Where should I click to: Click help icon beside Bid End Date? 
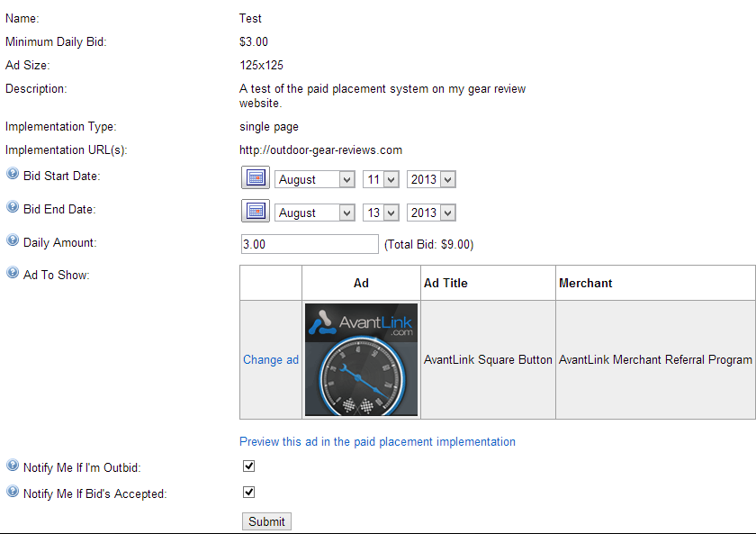click(13, 207)
